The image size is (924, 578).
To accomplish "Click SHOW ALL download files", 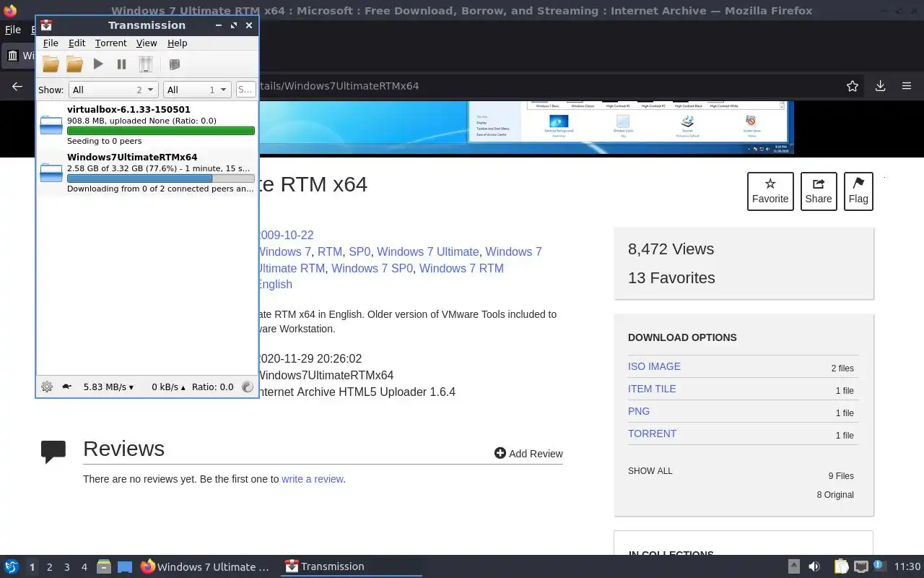I will coord(650,470).
